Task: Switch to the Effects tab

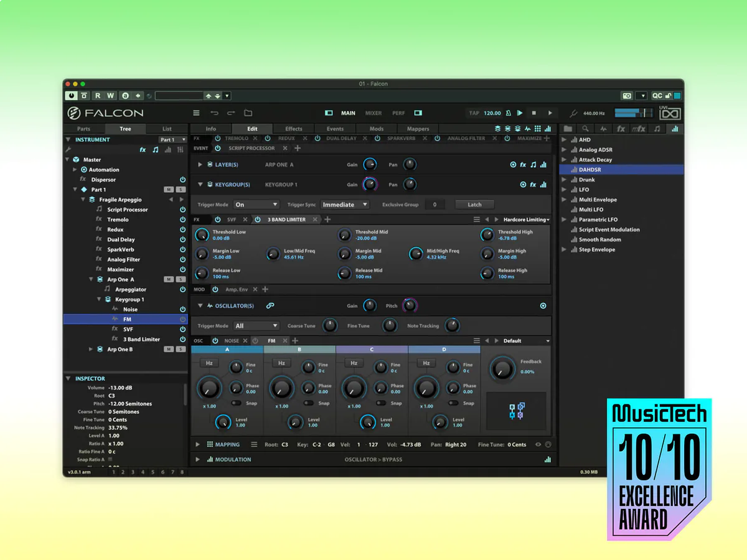Action: 294,129
